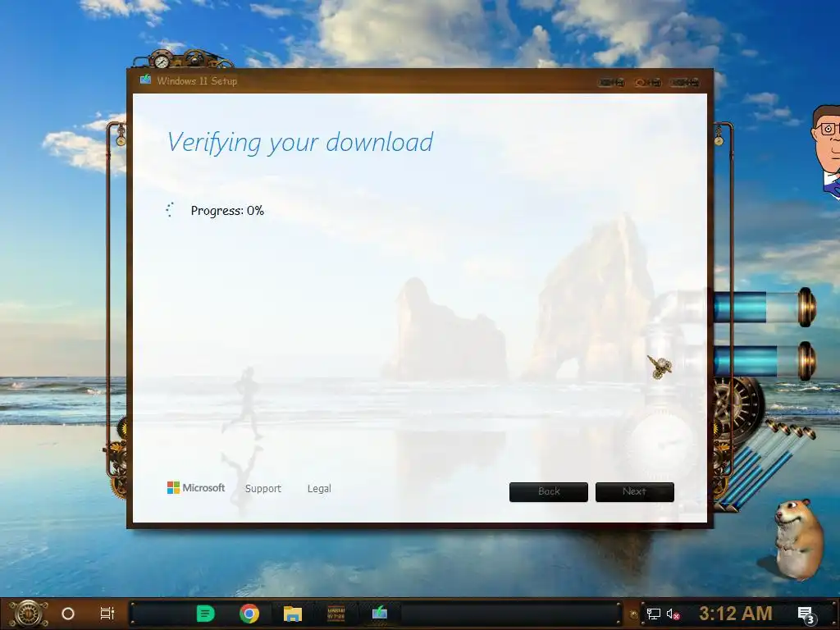Launch the green chat app on taskbar
The image size is (840, 630).
(x=205, y=614)
